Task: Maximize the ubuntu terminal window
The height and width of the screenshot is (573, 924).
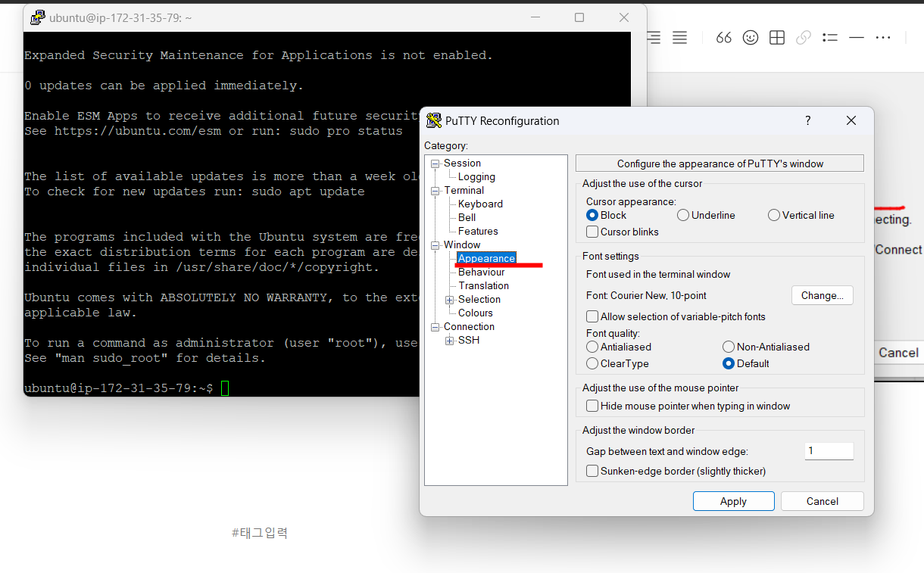Action: [579, 17]
